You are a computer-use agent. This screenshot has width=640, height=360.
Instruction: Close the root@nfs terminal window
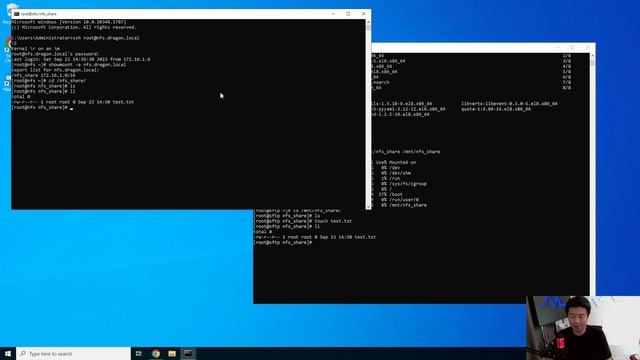[364, 14]
